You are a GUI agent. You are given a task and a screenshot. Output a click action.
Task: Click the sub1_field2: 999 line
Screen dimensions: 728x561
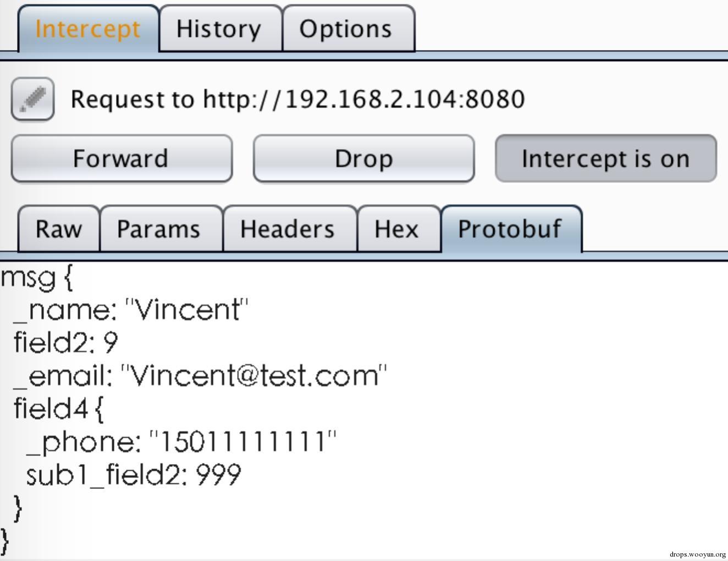point(134,475)
